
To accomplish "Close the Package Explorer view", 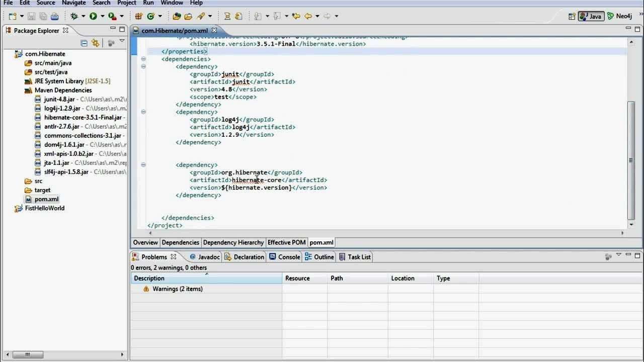I will coord(65,30).
